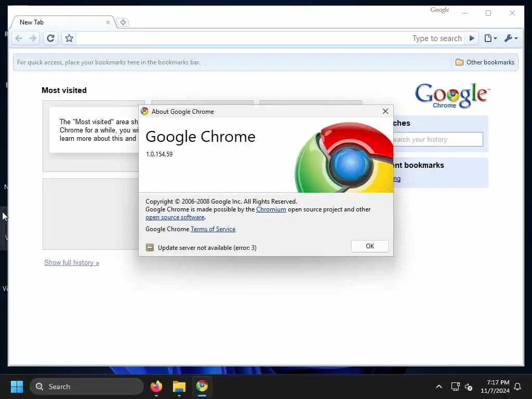Open the Terms of Service link
Screen dimensions: 532x399
point(213,229)
